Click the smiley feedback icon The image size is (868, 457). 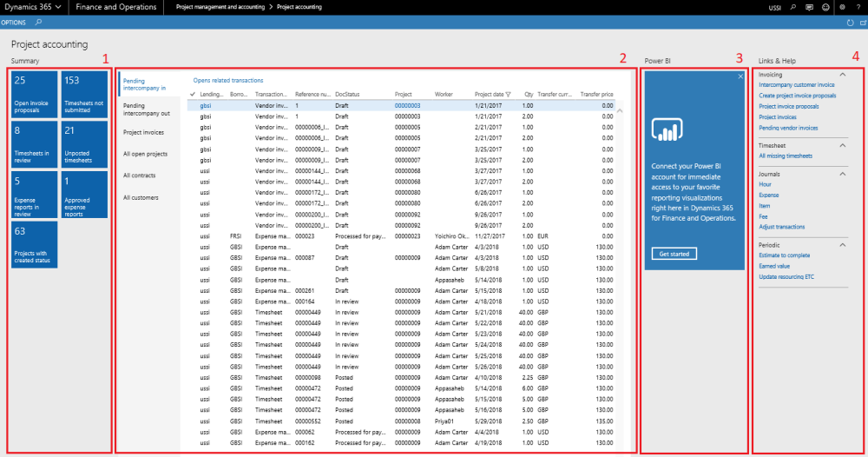(825, 7)
